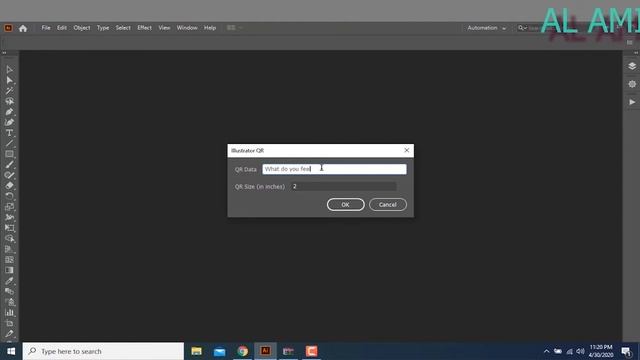Select the Shape Builder tool

tap(9, 239)
